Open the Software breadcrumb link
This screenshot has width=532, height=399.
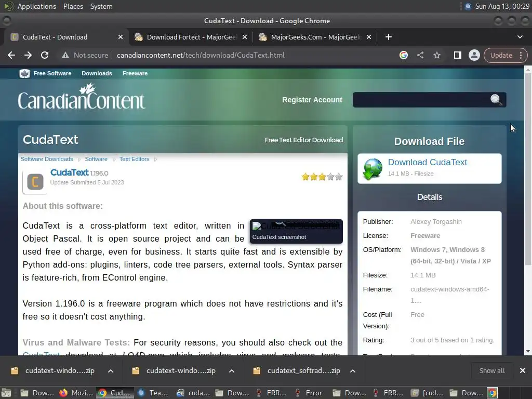tap(96, 159)
